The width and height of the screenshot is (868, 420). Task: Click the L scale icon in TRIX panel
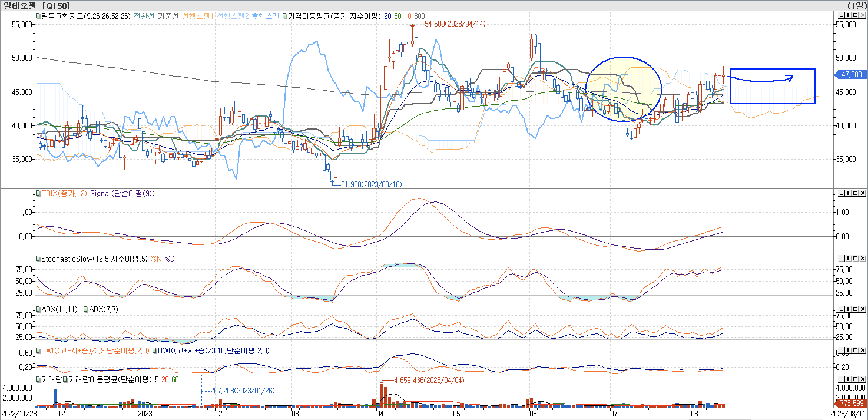click(842, 193)
